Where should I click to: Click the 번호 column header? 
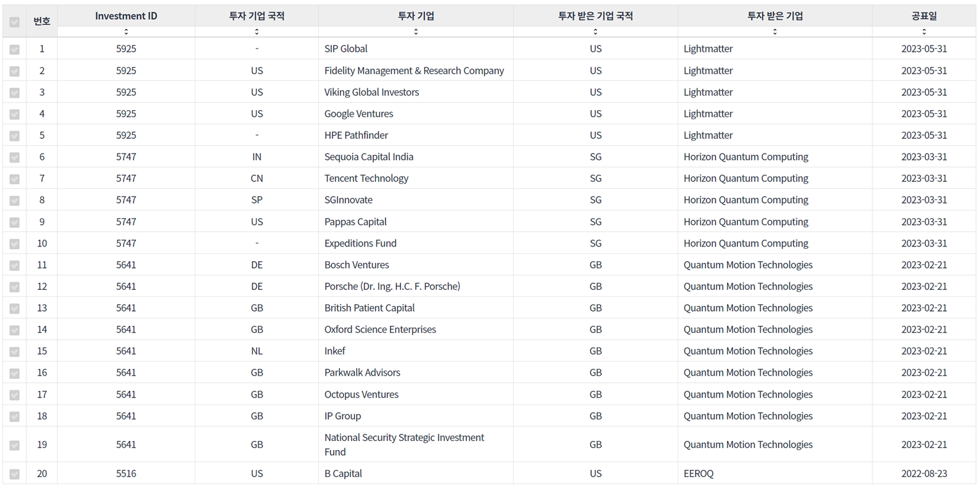click(42, 21)
